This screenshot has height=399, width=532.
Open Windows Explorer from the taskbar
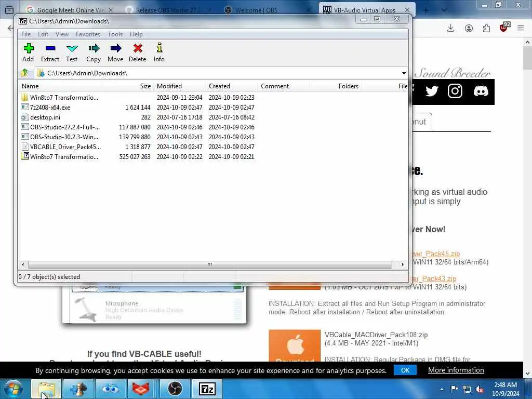coord(46,389)
